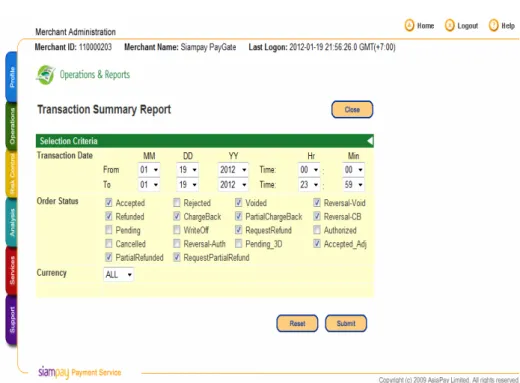520x383 pixels.
Task: Click the Selection Criteria header text
Action: pyautogui.click(x=69, y=141)
